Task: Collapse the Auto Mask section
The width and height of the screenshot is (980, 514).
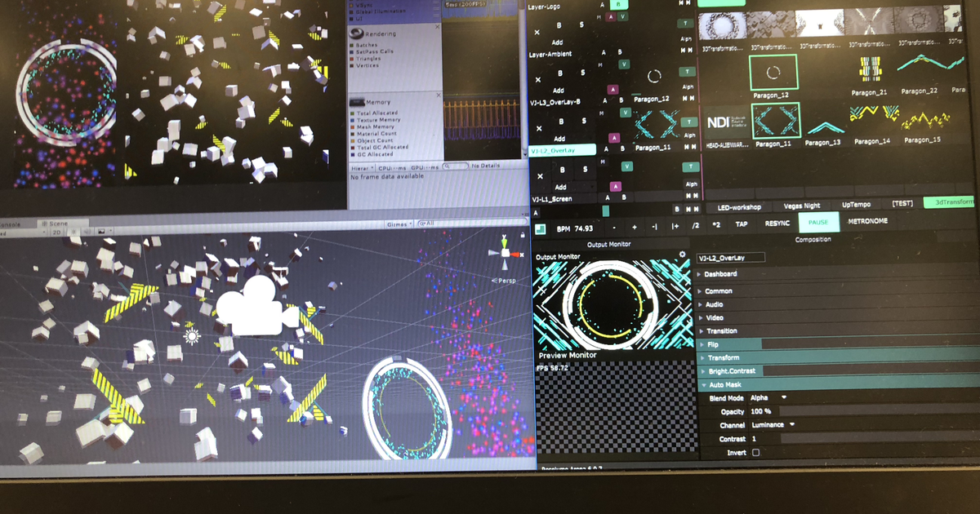Action: (x=703, y=384)
